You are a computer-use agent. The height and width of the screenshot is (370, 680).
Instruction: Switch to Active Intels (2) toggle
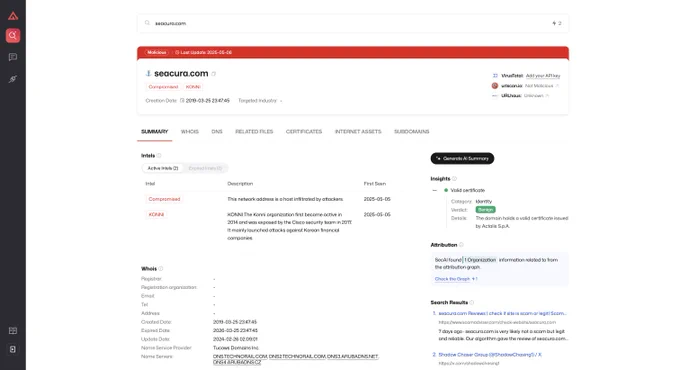[163, 168]
